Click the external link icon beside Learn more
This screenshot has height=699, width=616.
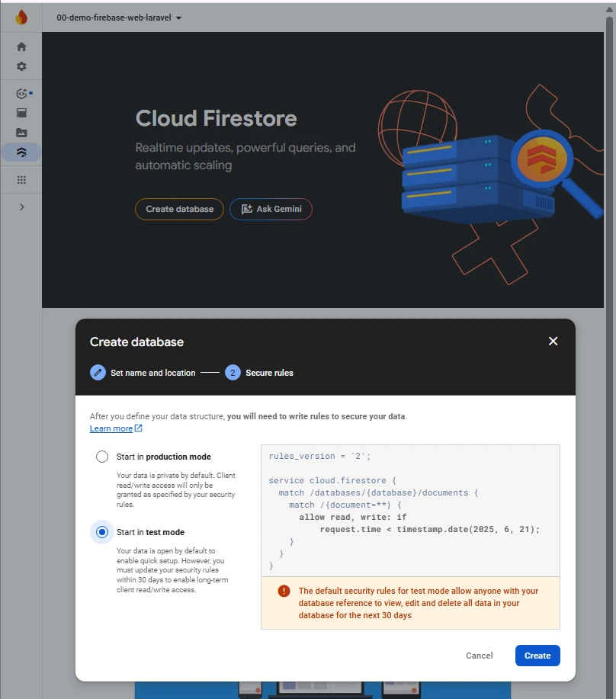[x=139, y=428]
